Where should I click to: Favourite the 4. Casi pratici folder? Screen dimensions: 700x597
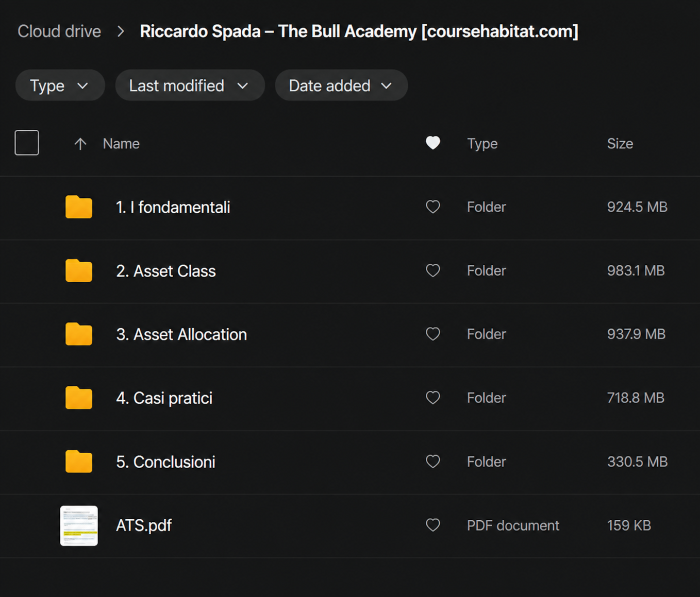click(433, 398)
